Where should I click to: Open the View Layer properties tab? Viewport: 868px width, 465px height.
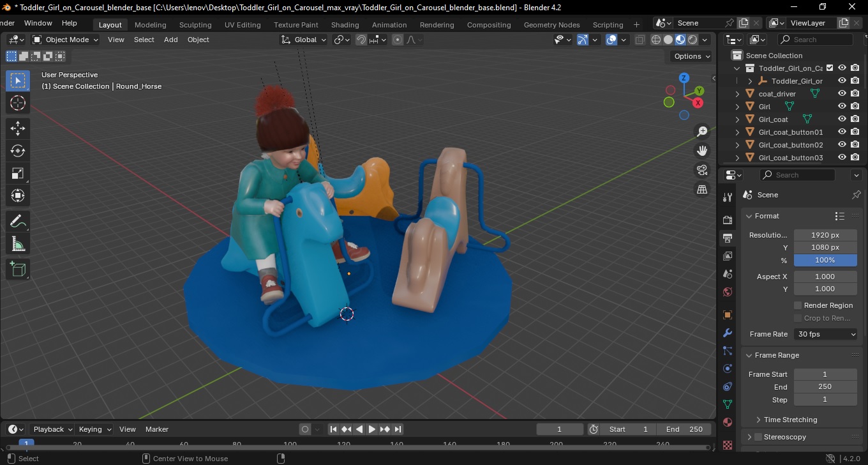click(x=727, y=256)
